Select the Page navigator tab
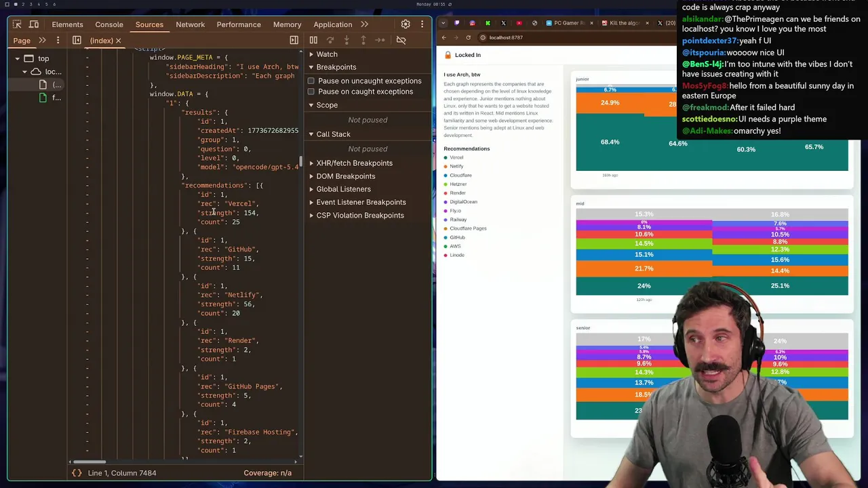This screenshot has width=868, height=488. click(22, 40)
